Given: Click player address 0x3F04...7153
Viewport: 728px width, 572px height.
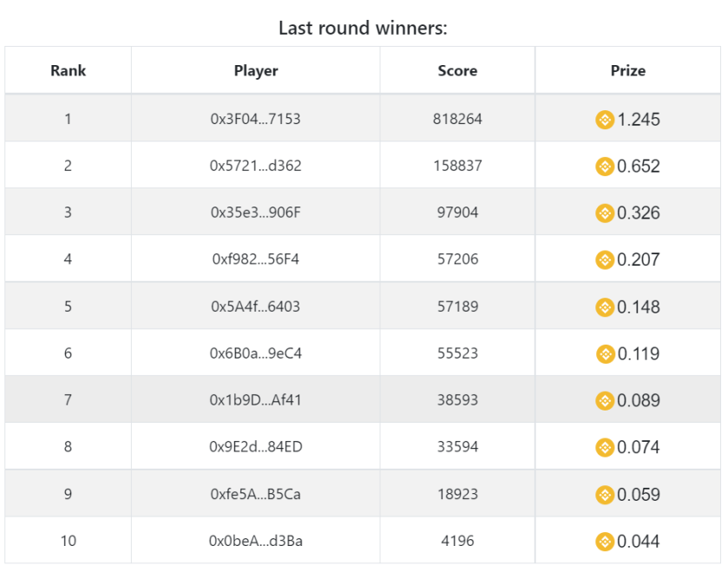Looking at the screenshot, I should pyautogui.click(x=255, y=119).
